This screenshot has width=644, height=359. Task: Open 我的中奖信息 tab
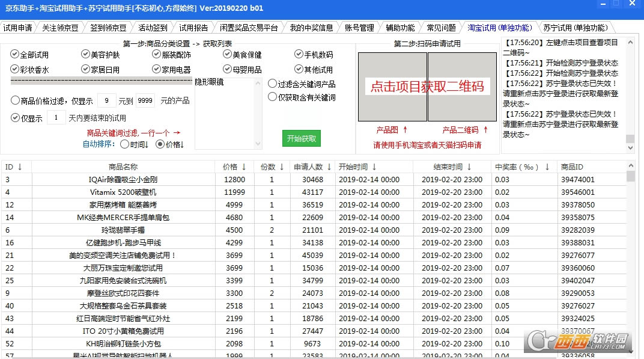point(311,28)
